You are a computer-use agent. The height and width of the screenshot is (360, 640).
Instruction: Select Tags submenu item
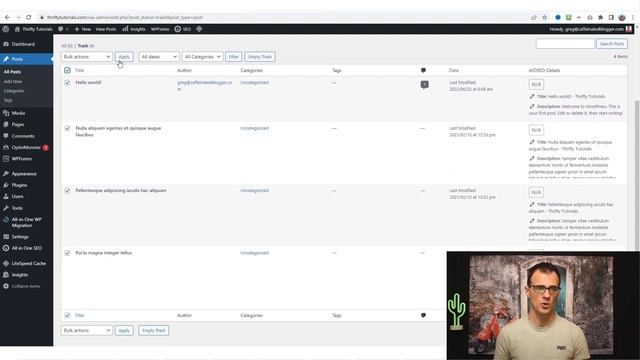(x=8, y=100)
